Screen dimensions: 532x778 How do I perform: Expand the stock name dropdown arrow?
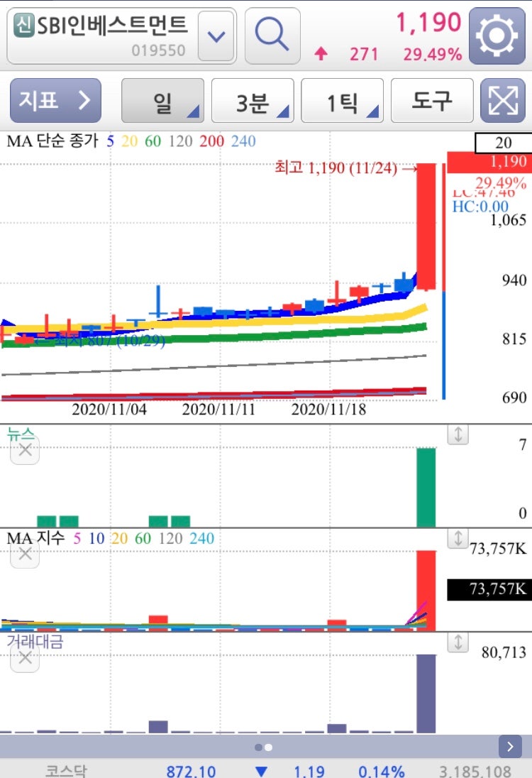(216, 36)
